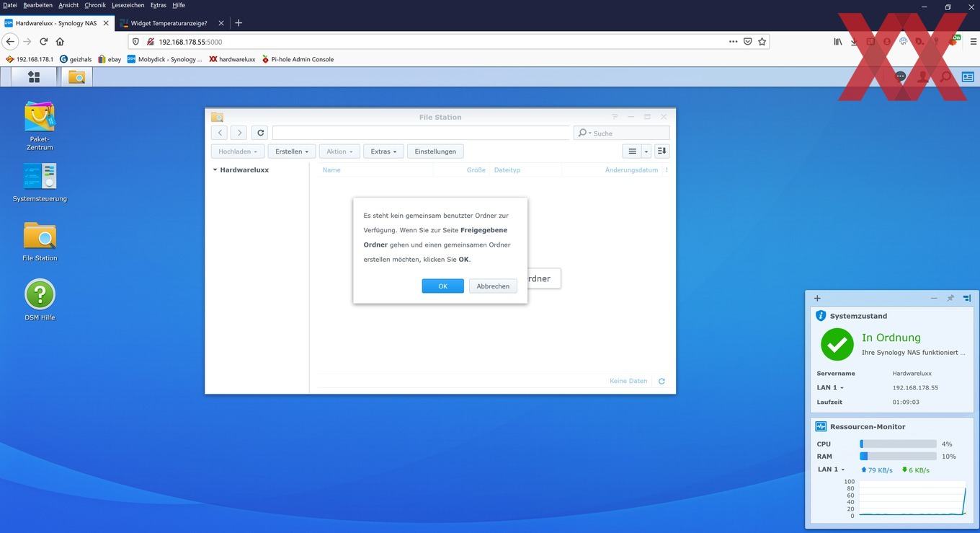Save page to Pocket
Viewport: 980px width, 533px height.
748,42
